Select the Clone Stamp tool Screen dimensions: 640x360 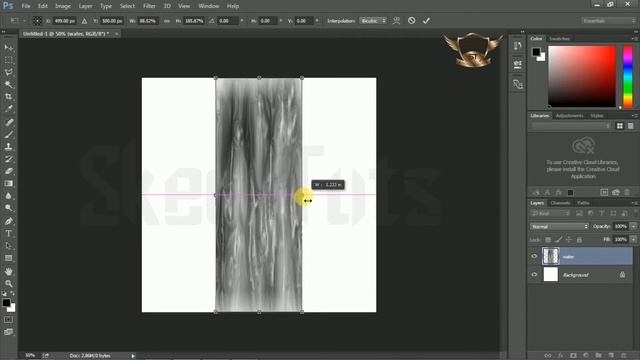[x=9, y=147]
